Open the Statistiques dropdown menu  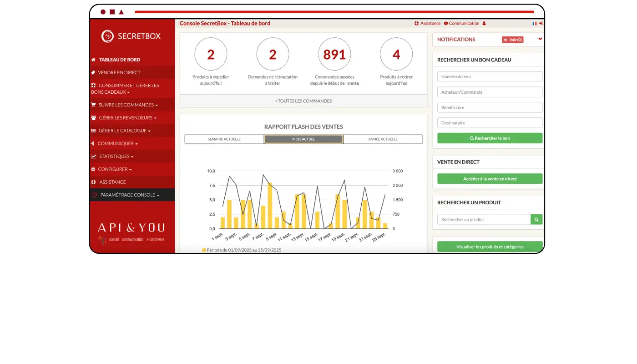click(116, 157)
